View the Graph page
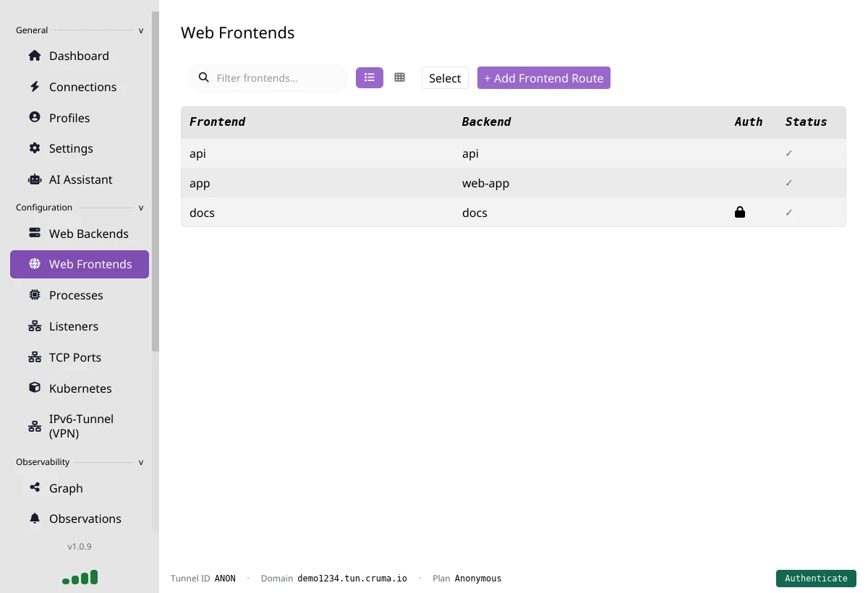 point(80,488)
